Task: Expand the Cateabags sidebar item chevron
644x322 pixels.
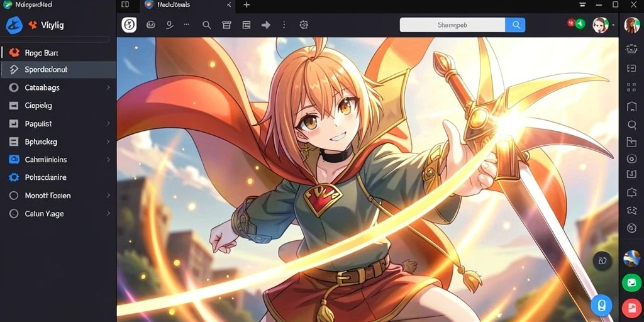Action: [108, 87]
